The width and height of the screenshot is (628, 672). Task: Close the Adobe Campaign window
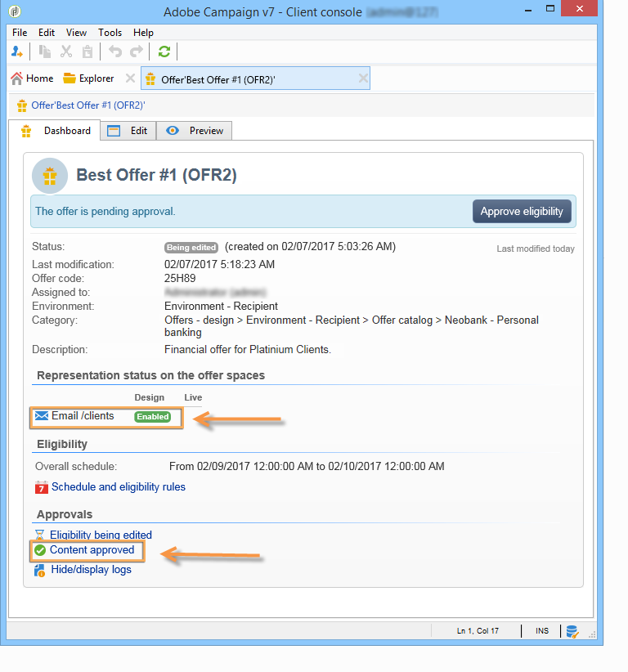tap(579, 8)
